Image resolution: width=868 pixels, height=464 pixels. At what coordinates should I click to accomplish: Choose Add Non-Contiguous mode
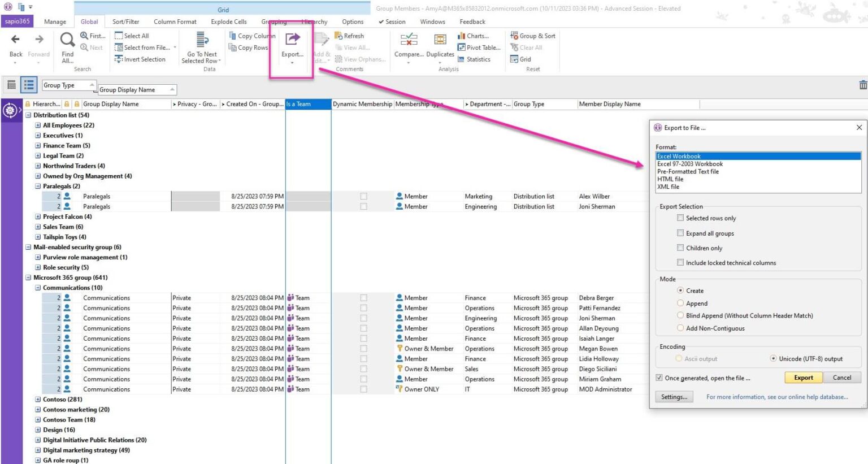tap(680, 328)
